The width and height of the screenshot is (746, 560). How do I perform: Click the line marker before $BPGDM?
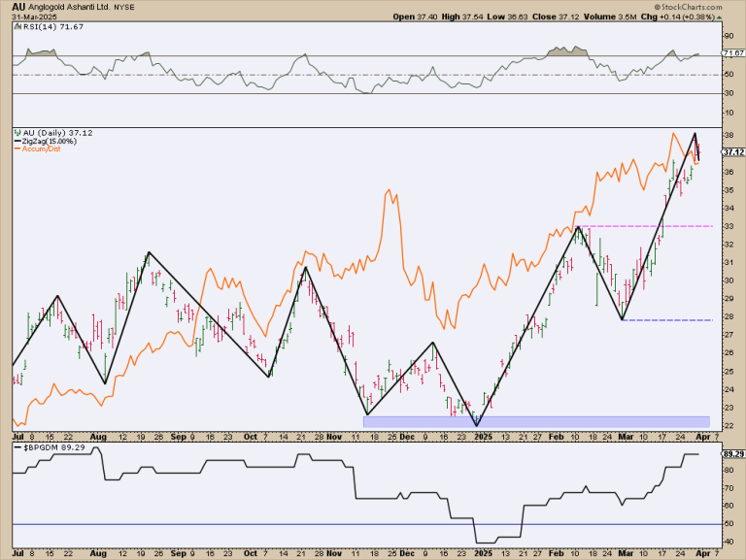coord(17,447)
